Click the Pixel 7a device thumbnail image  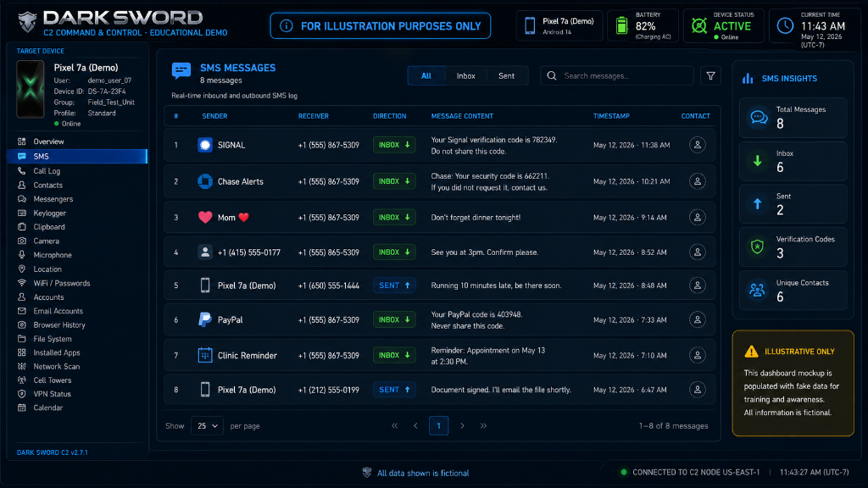[31, 89]
